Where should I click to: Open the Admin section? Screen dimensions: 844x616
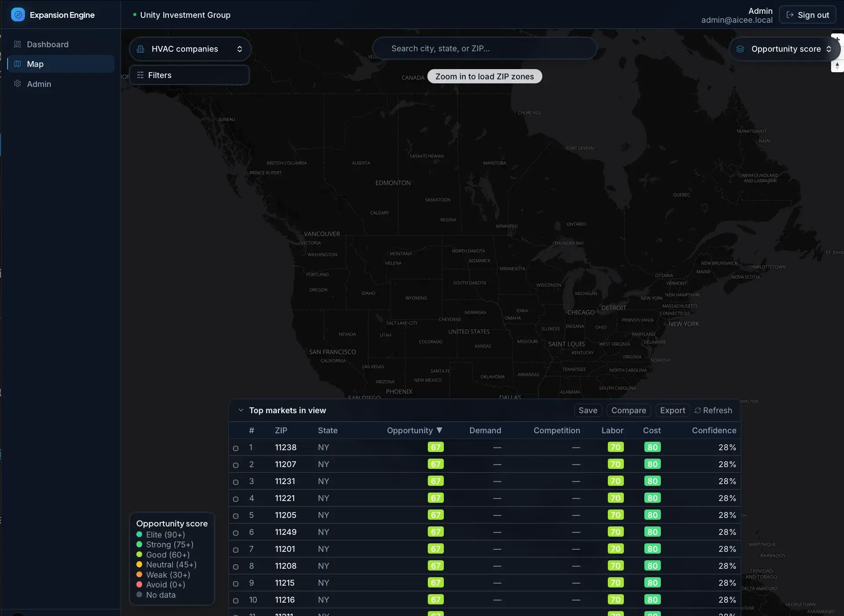tap(61, 84)
